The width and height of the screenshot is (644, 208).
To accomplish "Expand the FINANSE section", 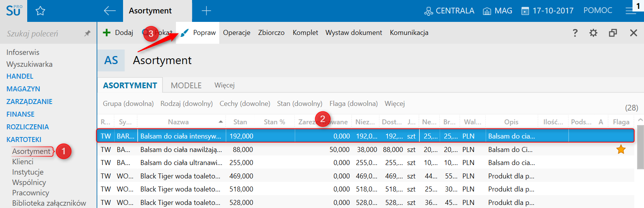I will [x=20, y=114].
